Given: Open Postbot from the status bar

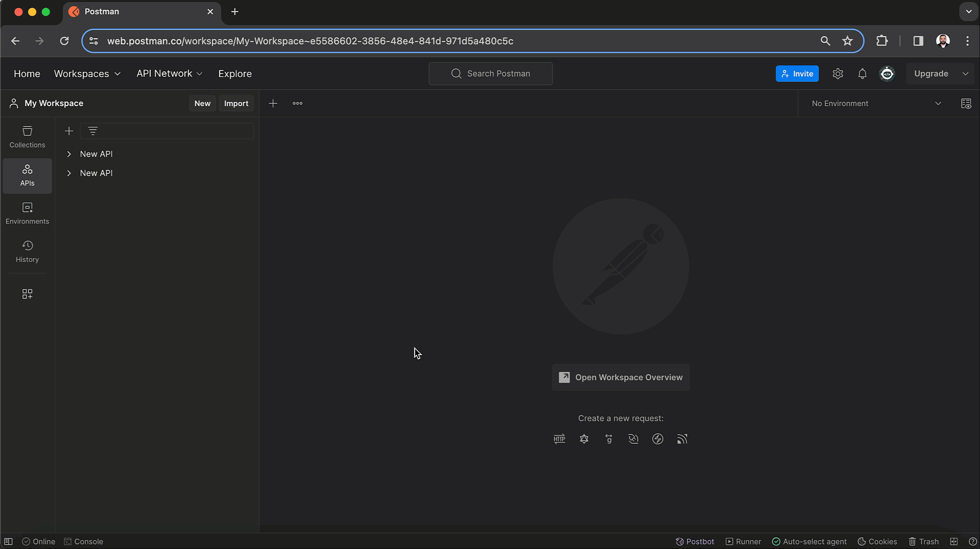Looking at the screenshot, I should pos(694,541).
